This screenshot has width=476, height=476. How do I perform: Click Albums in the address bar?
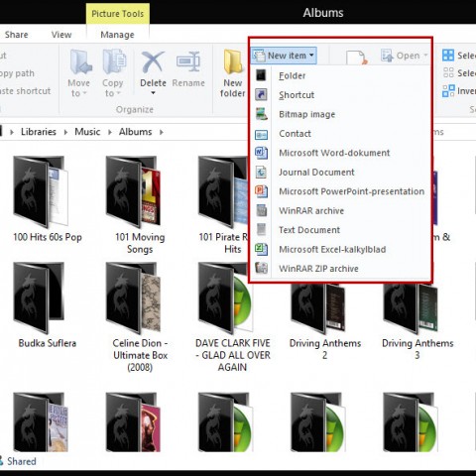coord(135,132)
